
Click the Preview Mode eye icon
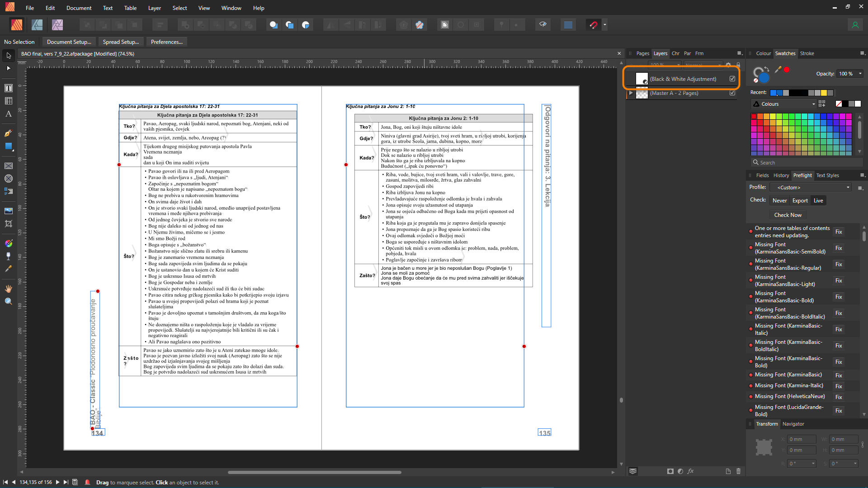pyautogui.click(x=543, y=25)
